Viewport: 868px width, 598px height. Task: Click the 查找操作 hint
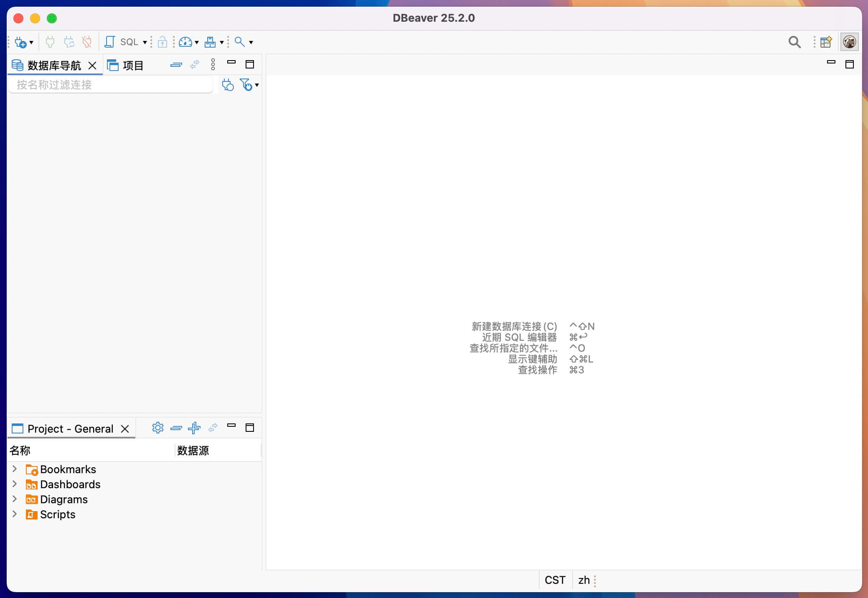537,370
